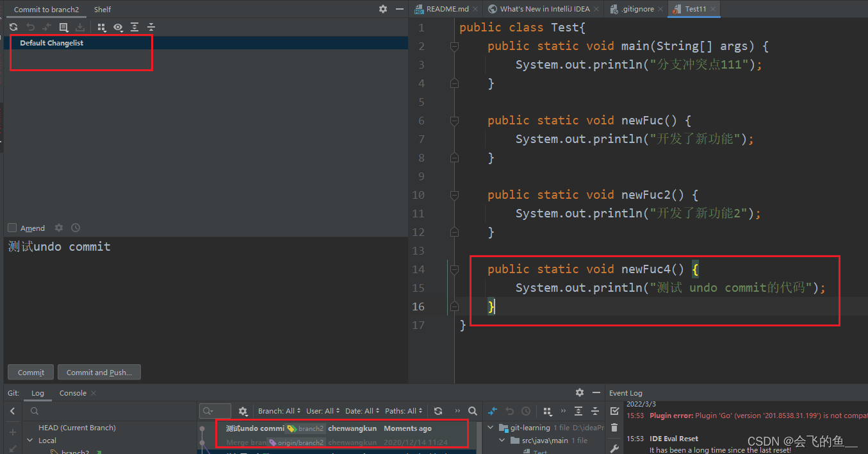Collapse line 14 code fold for newFuc4
The image size is (868, 454).
pyautogui.click(x=454, y=269)
